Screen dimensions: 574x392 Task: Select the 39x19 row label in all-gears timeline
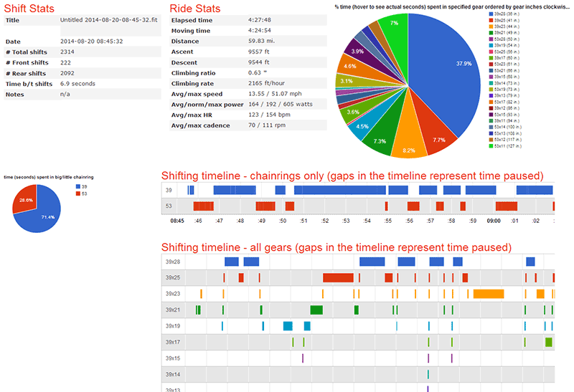pyautogui.click(x=173, y=326)
